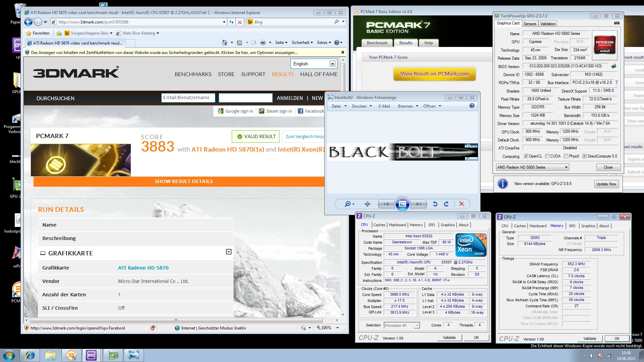Click ANMELDEN on the 3DMark page
This screenshot has width=644, height=362.
coord(290,98)
